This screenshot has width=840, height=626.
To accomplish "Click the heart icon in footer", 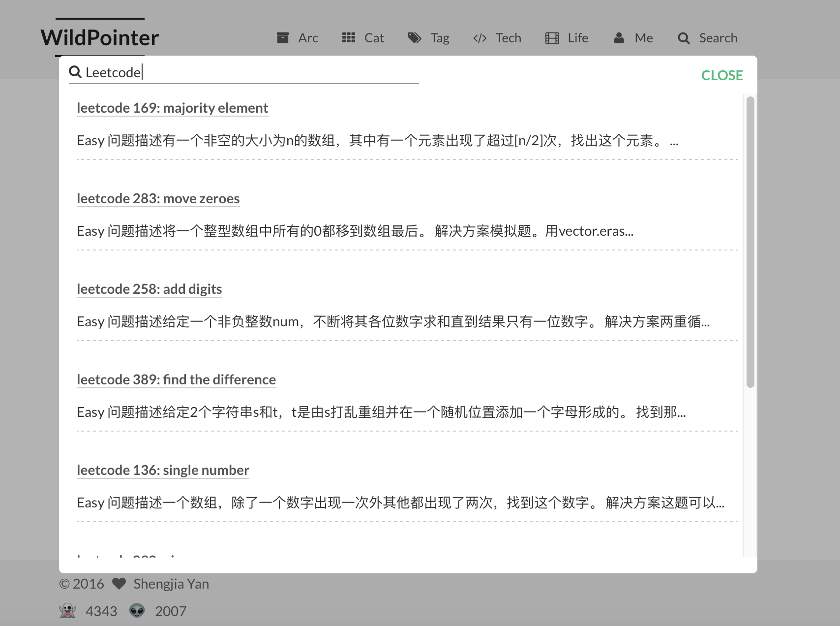I will pos(119,584).
